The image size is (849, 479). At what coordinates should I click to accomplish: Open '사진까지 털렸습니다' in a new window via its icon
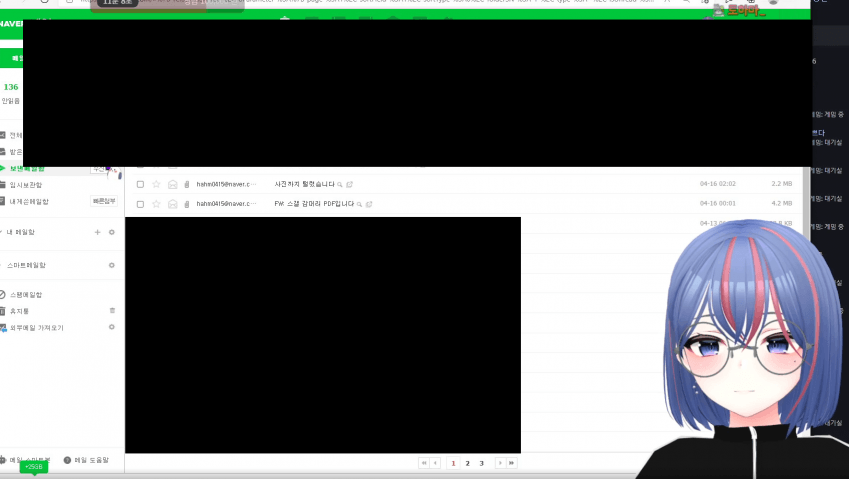click(350, 185)
